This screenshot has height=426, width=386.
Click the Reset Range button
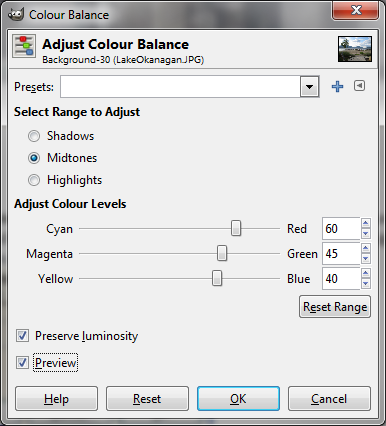pos(335,307)
